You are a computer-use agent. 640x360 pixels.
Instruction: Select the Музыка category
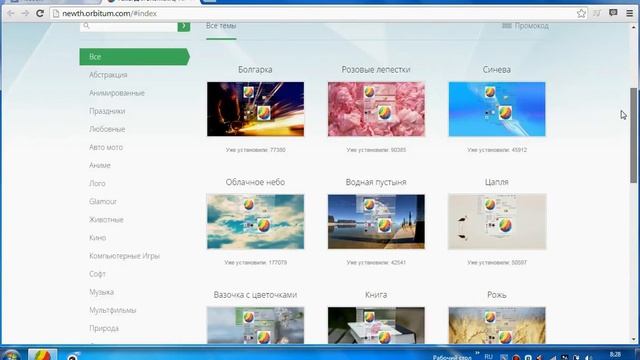(x=101, y=292)
